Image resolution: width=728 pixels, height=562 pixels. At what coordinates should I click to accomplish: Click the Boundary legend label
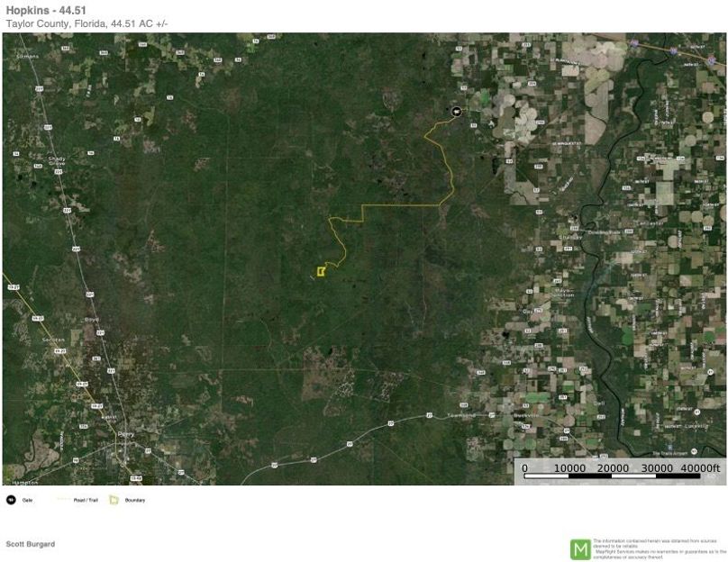pyautogui.click(x=135, y=500)
